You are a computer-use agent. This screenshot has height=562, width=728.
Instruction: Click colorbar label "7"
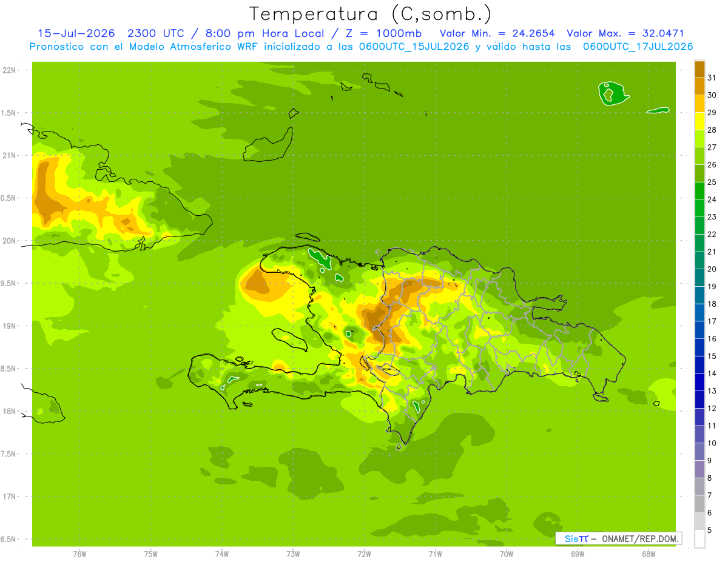710,495
